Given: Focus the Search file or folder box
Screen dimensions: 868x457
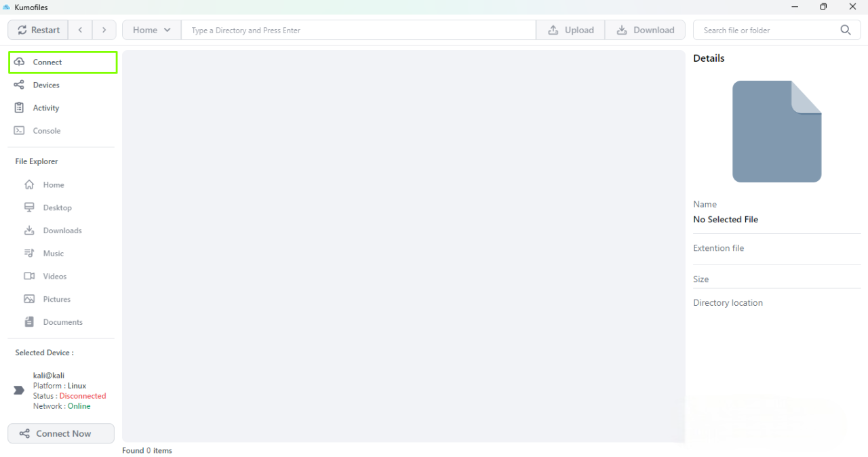Looking at the screenshot, I should 766,30.
